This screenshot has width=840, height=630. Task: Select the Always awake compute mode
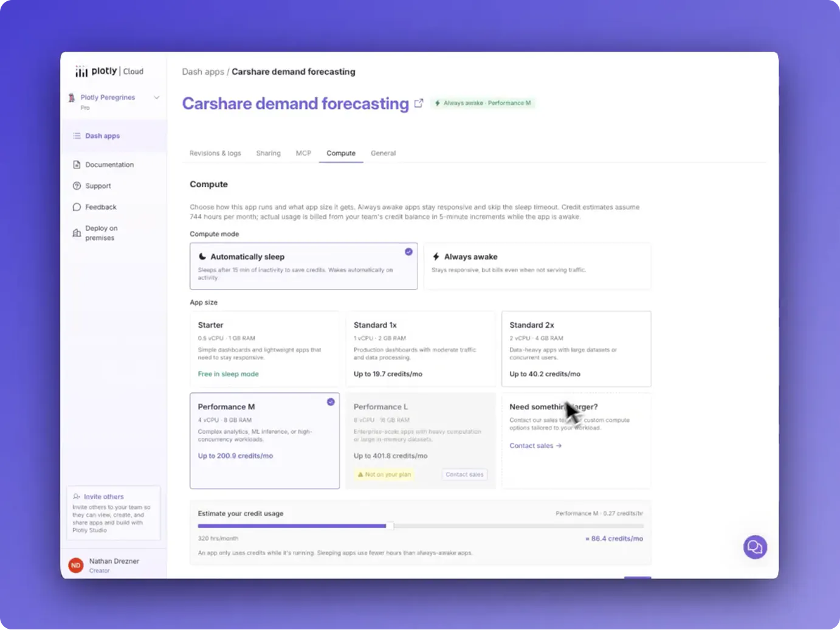click(x=537, y=266)
